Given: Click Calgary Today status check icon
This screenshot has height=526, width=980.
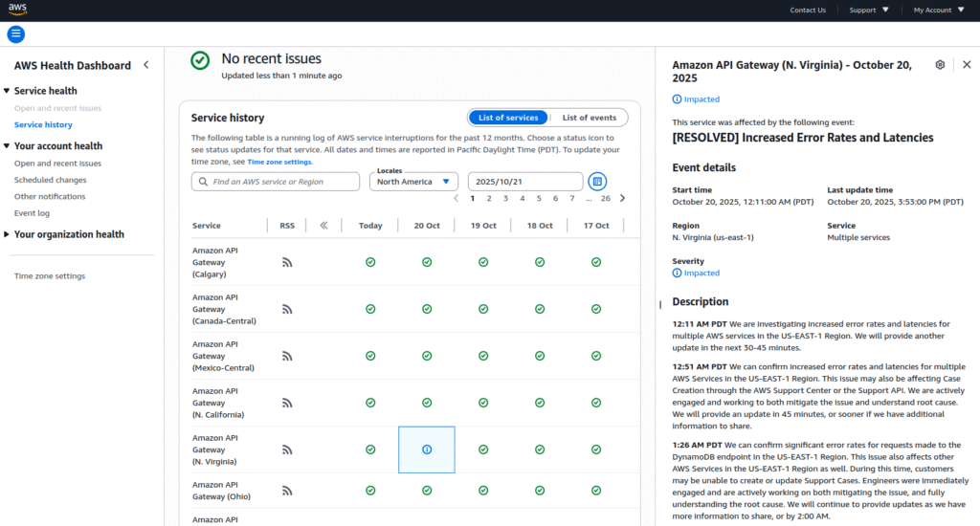Looking at the screenshot, I should (x=370, y=262).
